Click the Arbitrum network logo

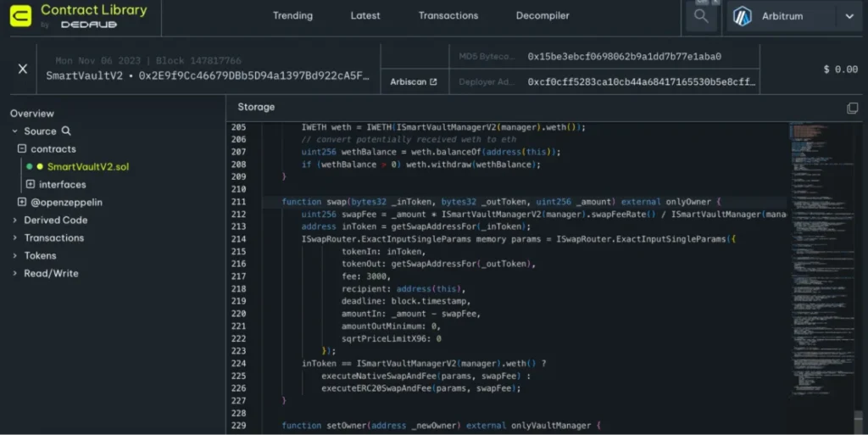(743, 16)
